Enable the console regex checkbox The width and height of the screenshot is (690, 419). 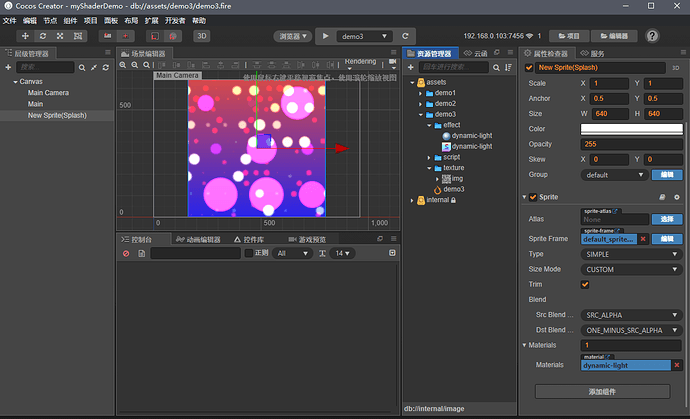pyautogui.click(x=249, y=254)
